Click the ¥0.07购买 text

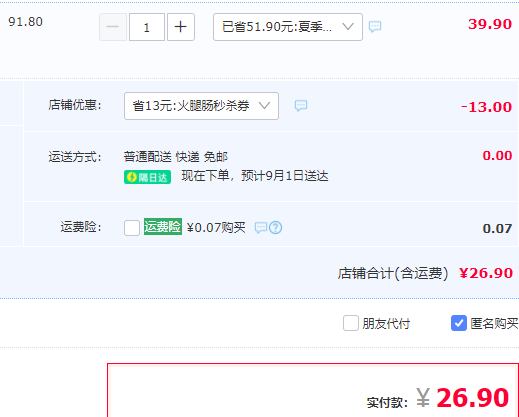coord(216,228)
